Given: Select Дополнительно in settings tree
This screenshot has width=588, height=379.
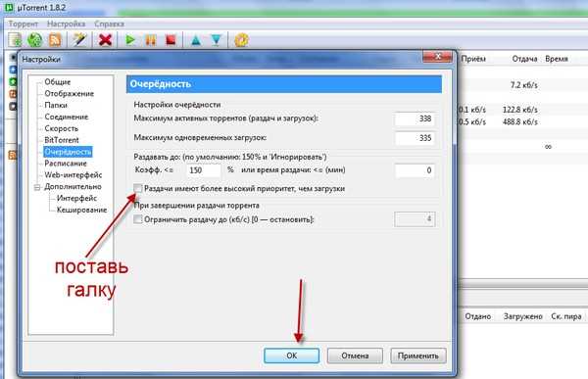Looking at the screenshot, I should pyautogui.click(x=73, y=187).
